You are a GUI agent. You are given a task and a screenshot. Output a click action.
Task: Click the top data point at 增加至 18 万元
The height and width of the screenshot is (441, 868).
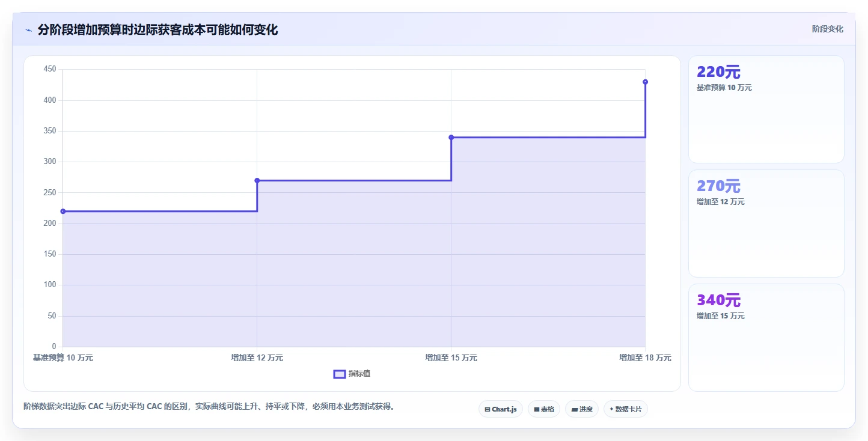coord(645,82)
